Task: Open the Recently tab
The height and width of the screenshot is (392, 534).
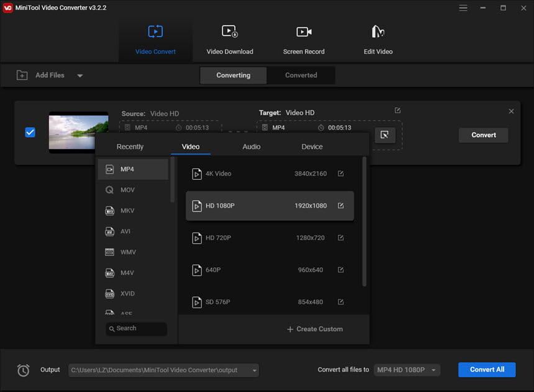Action: point(130,146)
